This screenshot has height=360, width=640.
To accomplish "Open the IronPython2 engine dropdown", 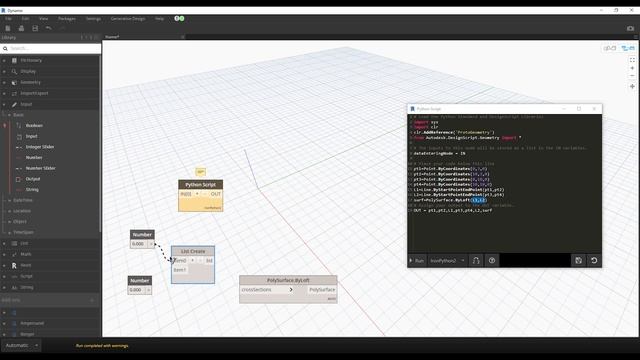I will (x=447, y=260).
